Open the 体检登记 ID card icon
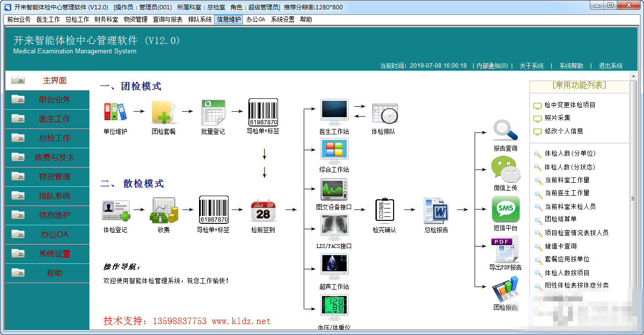Viewport: 644px width, 335px height. (116, 210)
